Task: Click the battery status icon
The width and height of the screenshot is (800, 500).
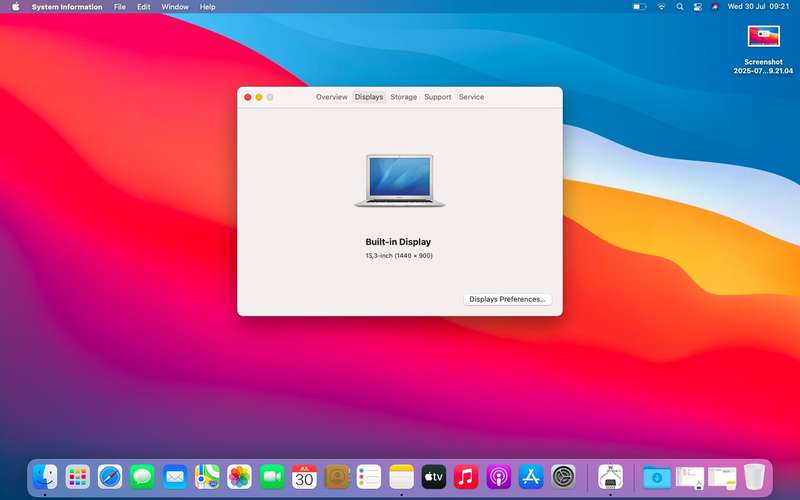Action: point(639,7)
